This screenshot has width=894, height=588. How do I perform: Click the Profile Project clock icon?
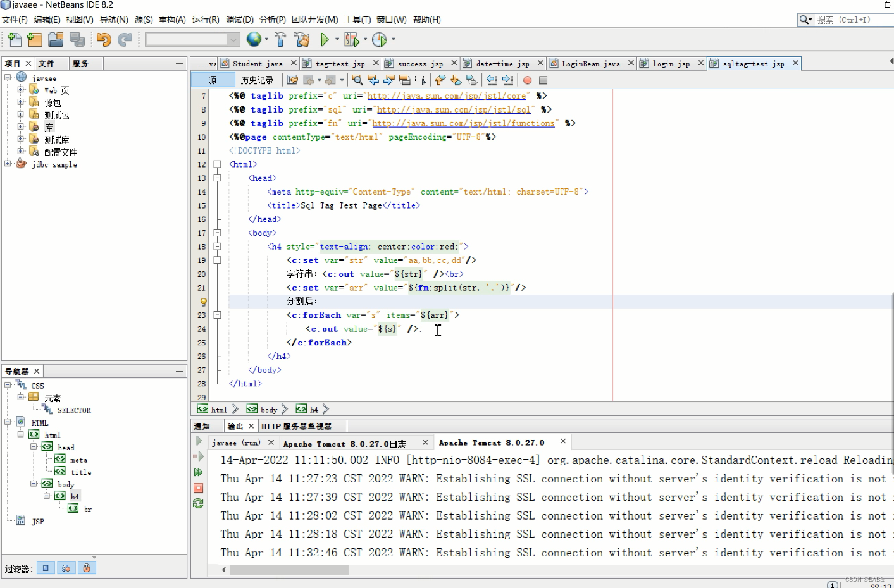click(x=380, y=40)
